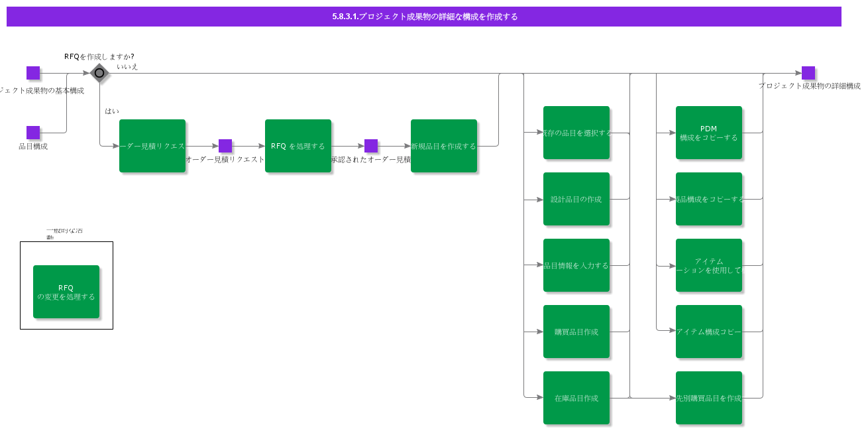Select the purple start event プロジェクト成果物の基本構成
868x431 pixels.
(x=33, y=73)
